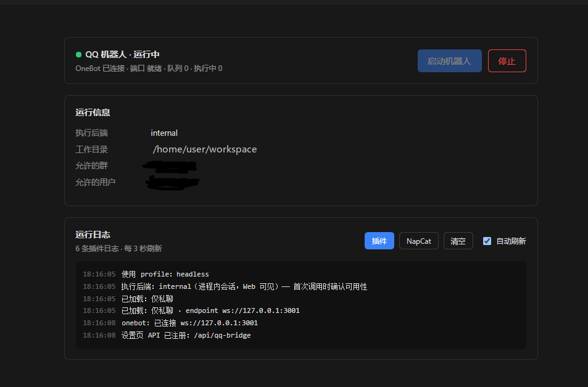The height and width of the screenshot is (387, 588).
Task: Select log line '使用 profile: headless'
Action: [165, 274]
